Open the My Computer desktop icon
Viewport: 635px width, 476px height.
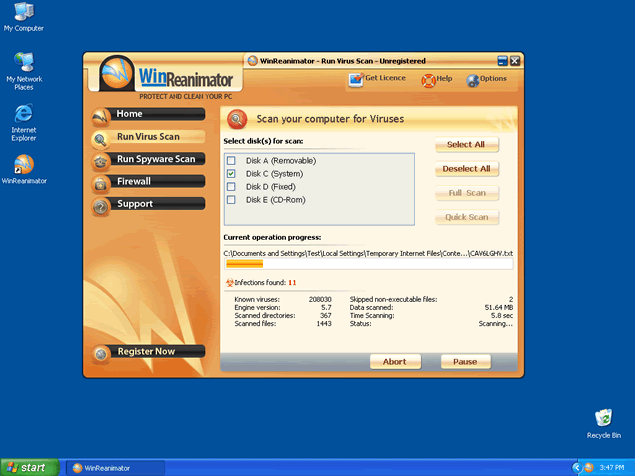coord(23,13)
